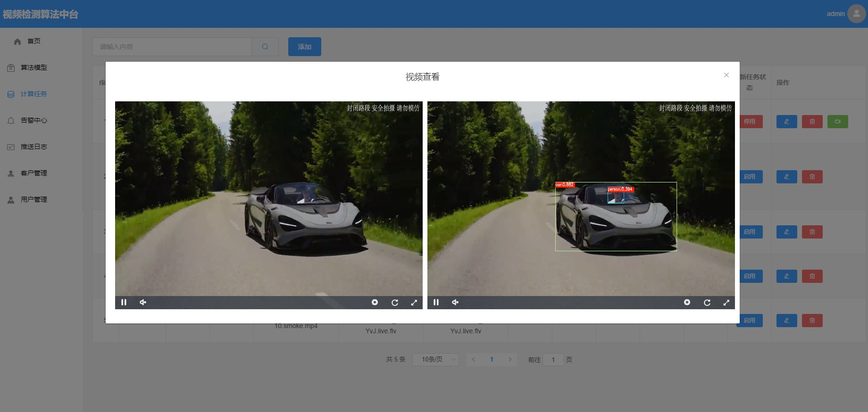The height and width of the screenshot is (412, 868).
Task: Click the 视频检测算法中台 title
Action: (41, 14)
